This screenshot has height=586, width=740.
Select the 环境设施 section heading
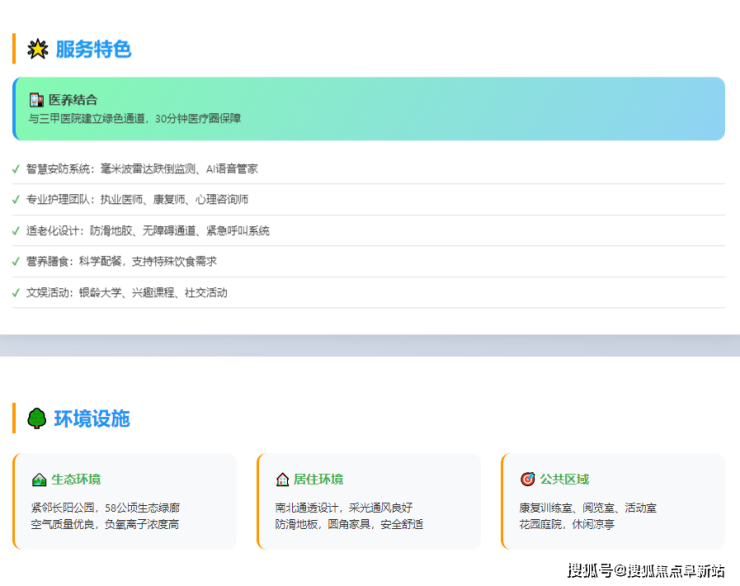[x=92, y=418]
